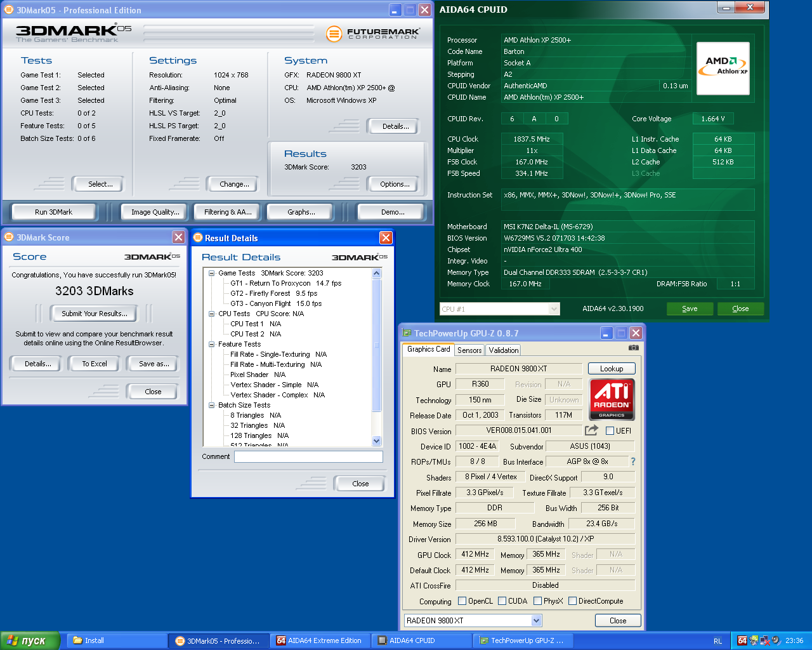Click the 3DMark05 logo in Result Details
Image resolution: width=812 pixels, height=650 pixels.
tap(360, 257)
